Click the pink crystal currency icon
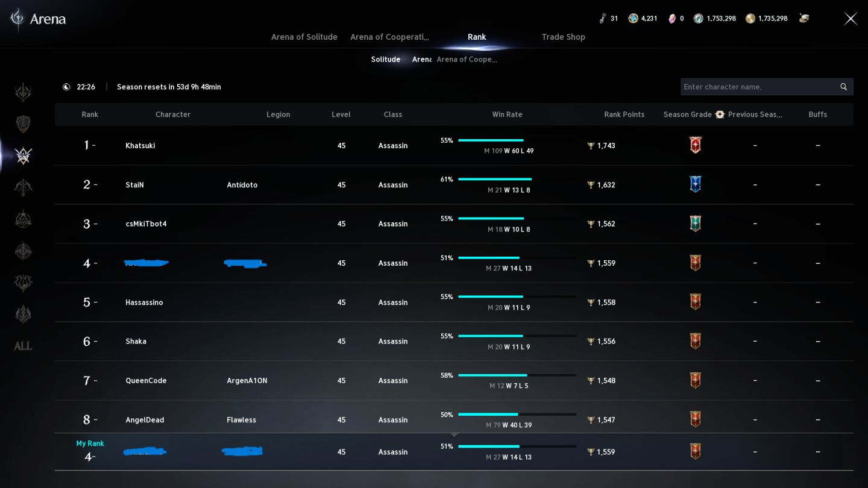Screen dimensions: 868x488 coord(672,19)
